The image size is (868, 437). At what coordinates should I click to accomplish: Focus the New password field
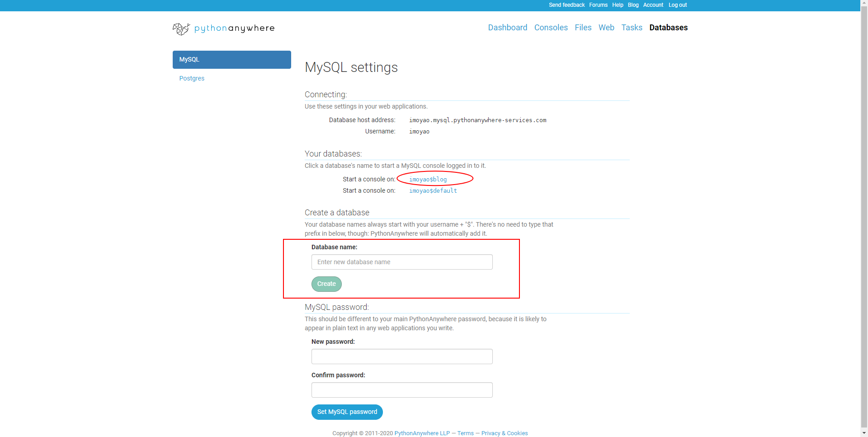[x=402, y=356]
